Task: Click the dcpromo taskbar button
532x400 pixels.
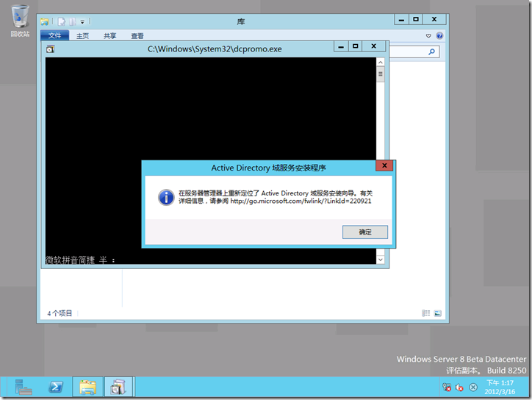Action: [x=119, y=387]
